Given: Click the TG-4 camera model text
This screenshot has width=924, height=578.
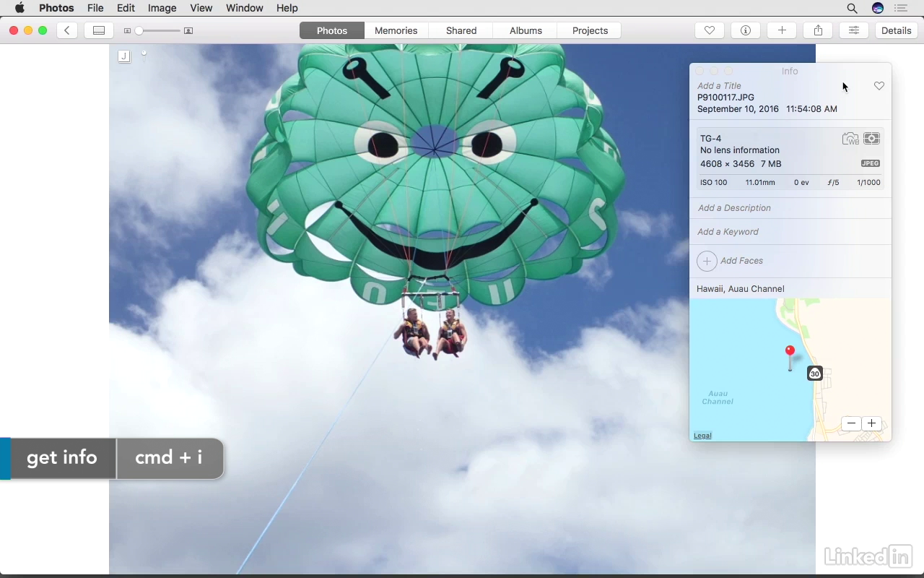Looking at the screenshot, I should click(x=710, y=139).
